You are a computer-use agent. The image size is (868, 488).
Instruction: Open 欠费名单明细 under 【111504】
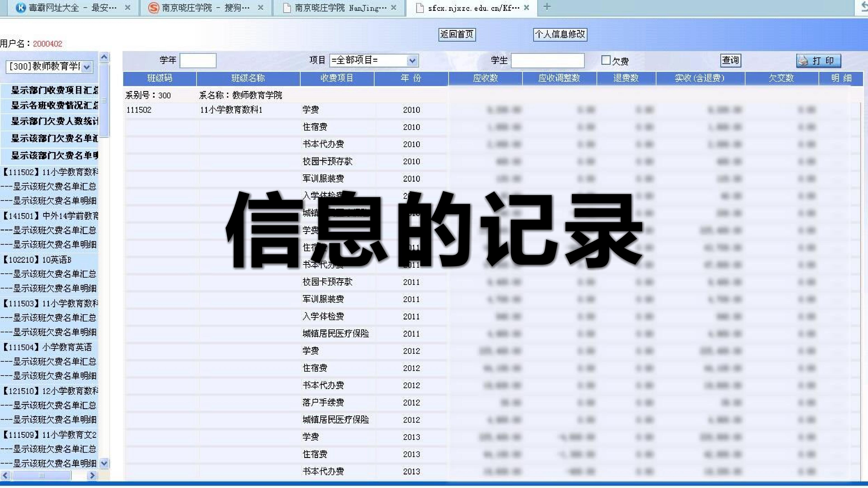[49, 376]
